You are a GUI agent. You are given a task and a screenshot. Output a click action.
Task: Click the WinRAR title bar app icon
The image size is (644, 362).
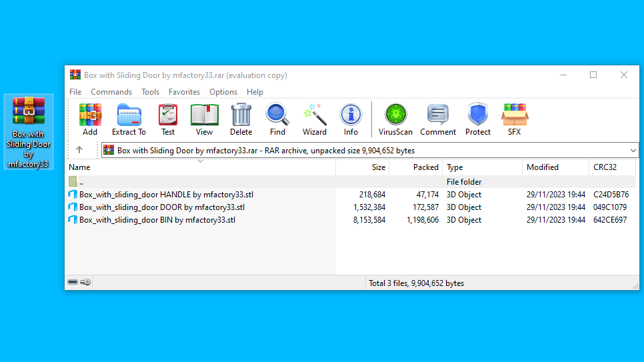click(75, 75)
